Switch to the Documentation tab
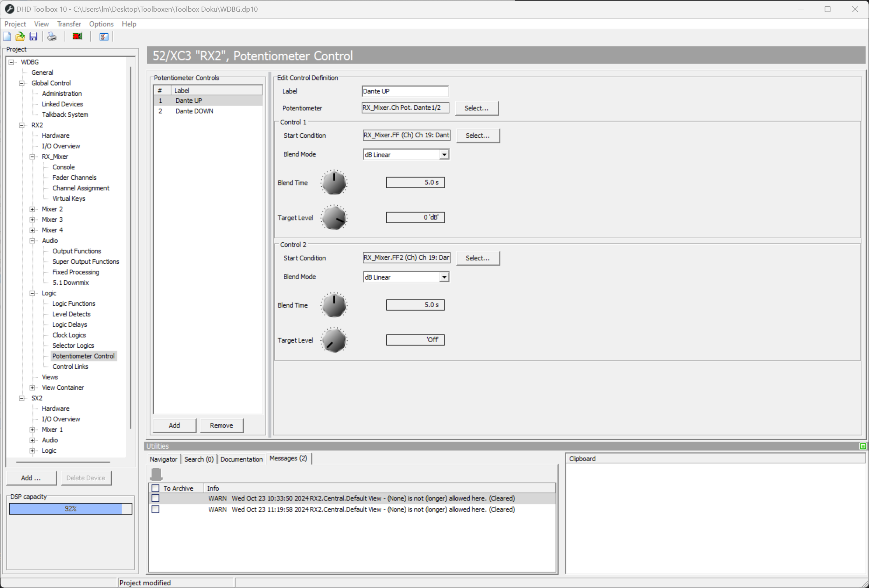Screen dimensions: 869x588 [241, 459]
